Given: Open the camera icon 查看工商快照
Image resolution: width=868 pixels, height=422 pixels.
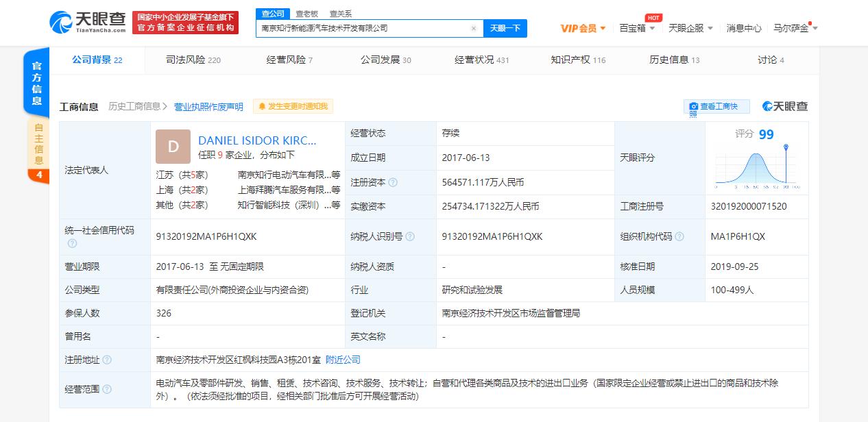Looking at the screenshot, I should click(x=716, y=106).
